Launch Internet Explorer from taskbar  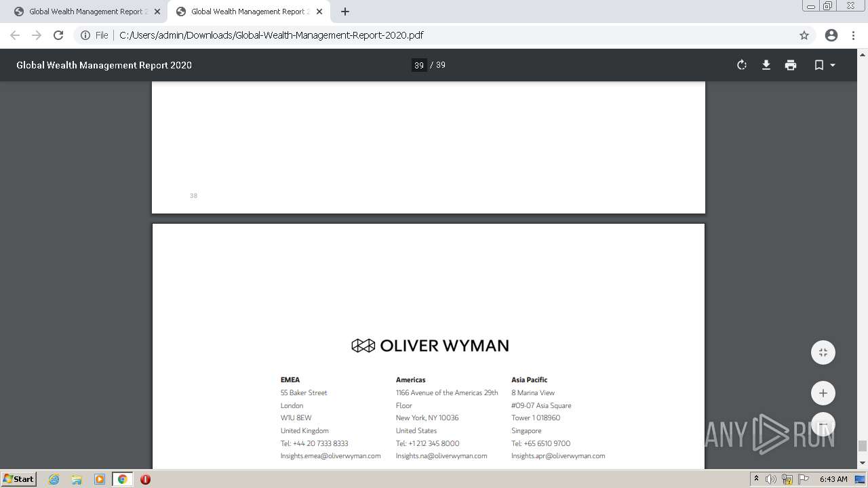(x=54, y=479)
